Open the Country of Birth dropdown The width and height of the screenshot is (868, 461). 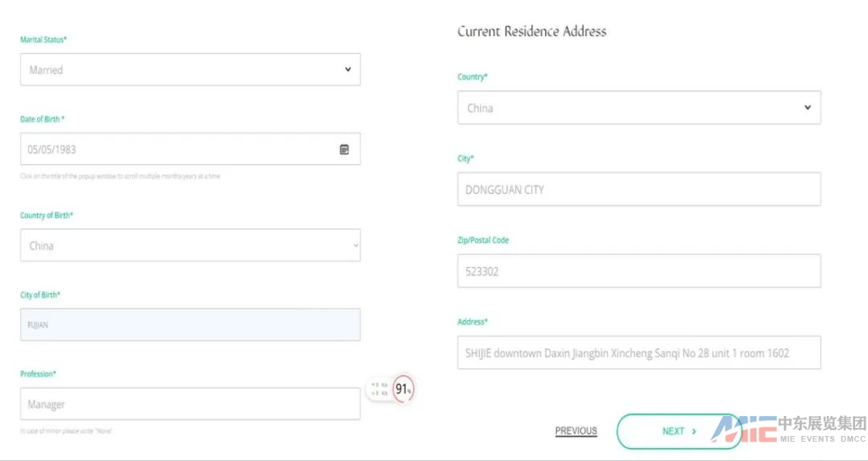[x=190, y=245]
